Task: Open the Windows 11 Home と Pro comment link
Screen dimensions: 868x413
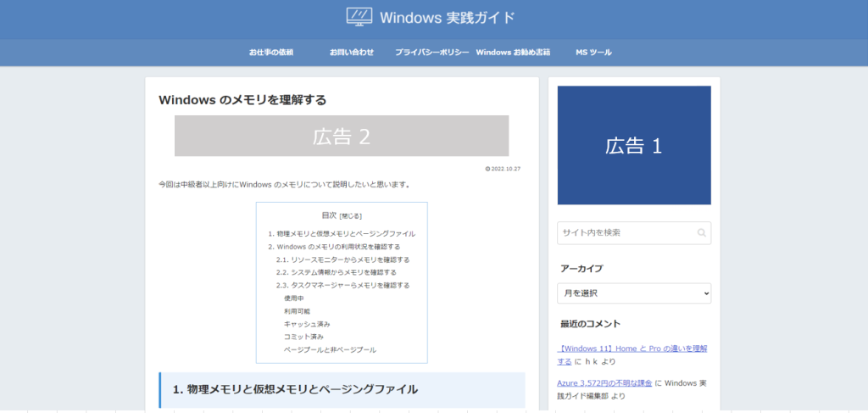Action: tap(632, 354)
